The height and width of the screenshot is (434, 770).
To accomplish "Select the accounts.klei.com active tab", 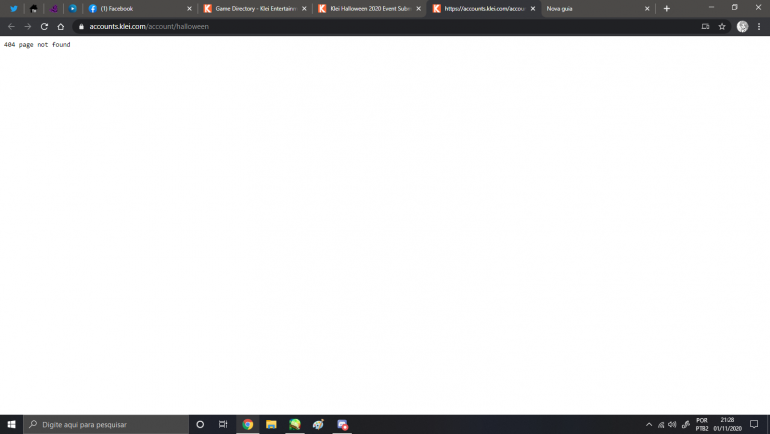I will click(484, 8).
